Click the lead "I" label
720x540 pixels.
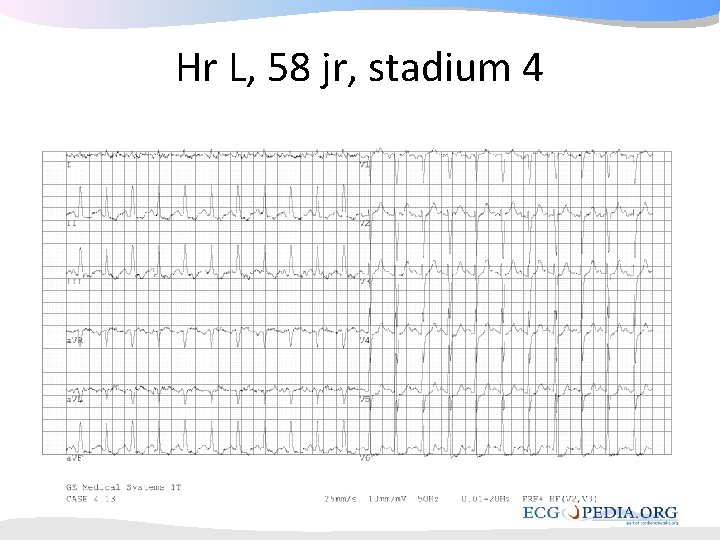(69, 165)
